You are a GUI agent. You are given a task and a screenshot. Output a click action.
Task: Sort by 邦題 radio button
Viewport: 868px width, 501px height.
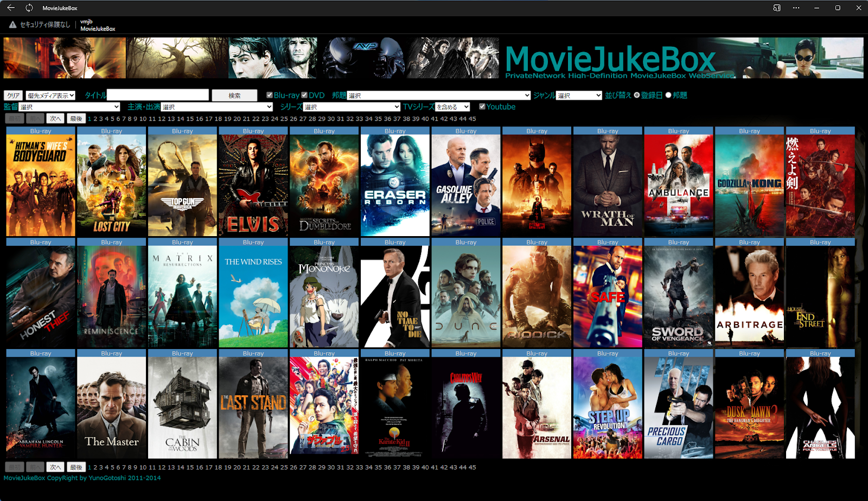668,95
